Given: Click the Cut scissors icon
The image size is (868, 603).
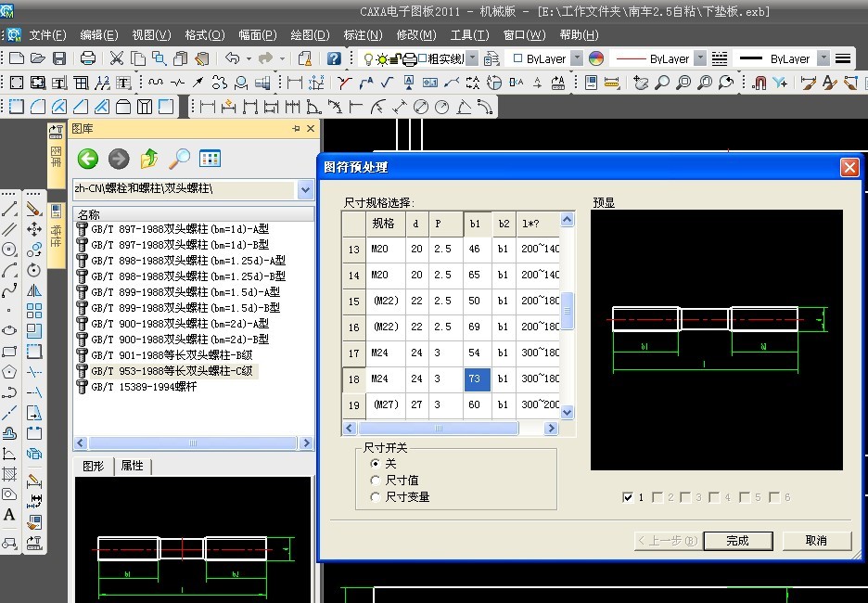Looking at the screenshot, I should (116, 58).
